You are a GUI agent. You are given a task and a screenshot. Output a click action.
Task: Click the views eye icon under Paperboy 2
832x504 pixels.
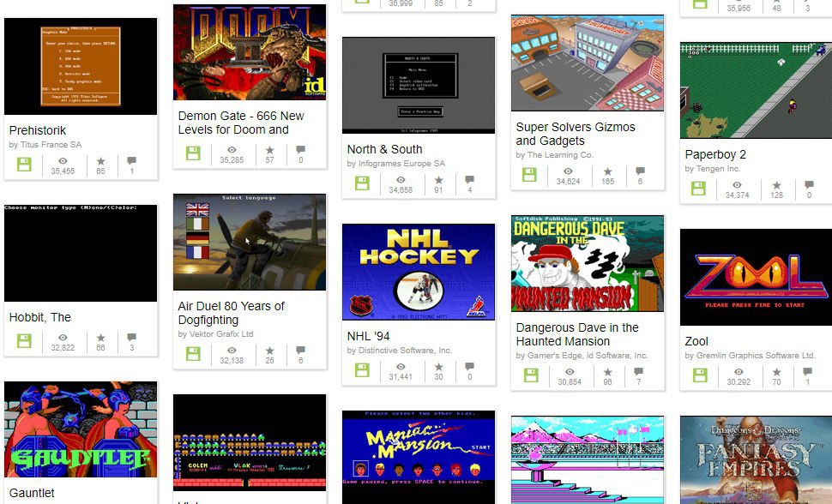coord(737,185)
